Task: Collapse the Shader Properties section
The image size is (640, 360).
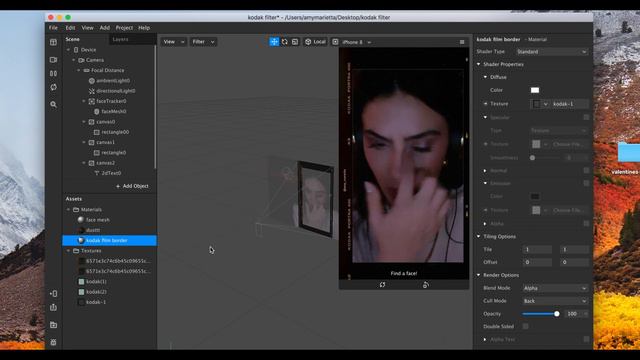Action: click(x=478, y=64)
